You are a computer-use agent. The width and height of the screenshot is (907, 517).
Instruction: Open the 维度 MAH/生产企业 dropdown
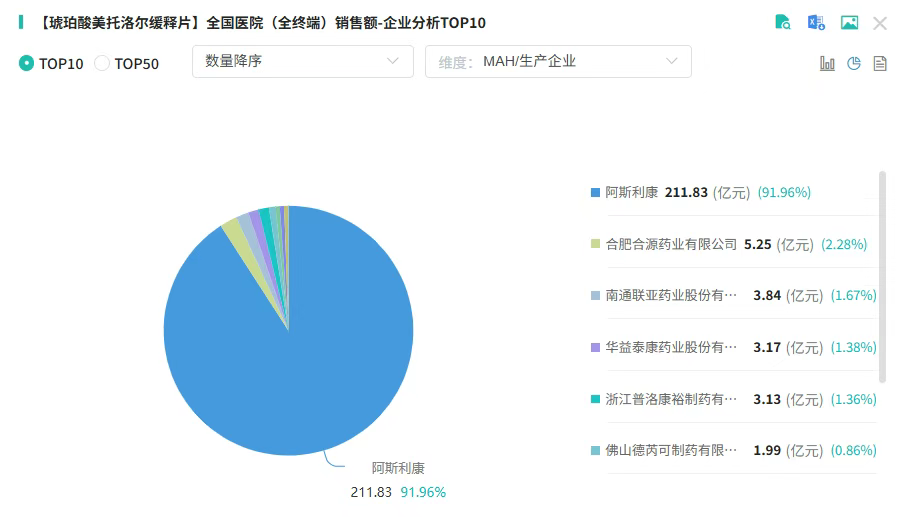[x=558, y=61]
